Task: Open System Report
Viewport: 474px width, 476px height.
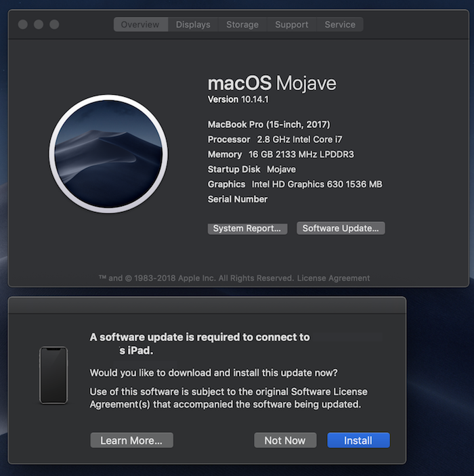Action: [247, 228]
